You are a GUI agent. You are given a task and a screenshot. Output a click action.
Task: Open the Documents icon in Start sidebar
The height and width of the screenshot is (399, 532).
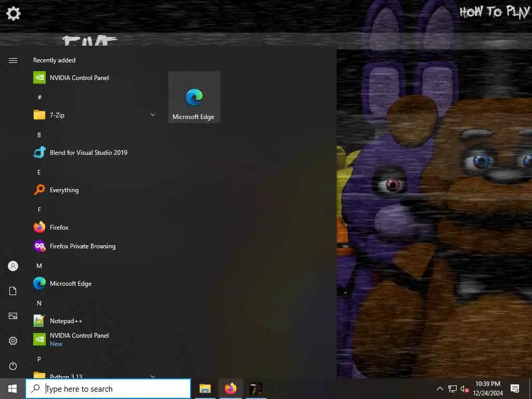(13, 291)
